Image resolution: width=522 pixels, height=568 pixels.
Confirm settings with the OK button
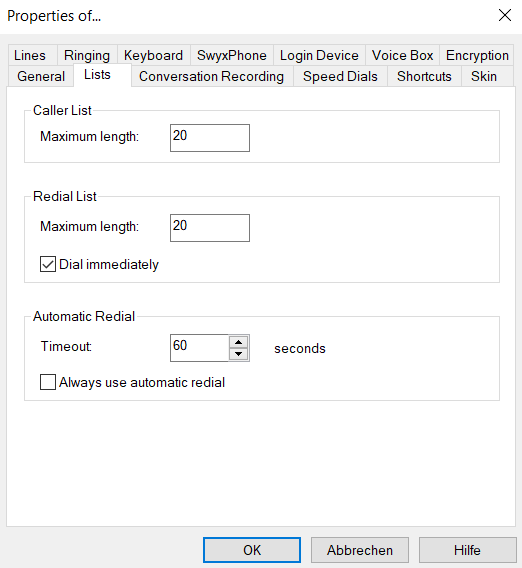coord(252,550)
